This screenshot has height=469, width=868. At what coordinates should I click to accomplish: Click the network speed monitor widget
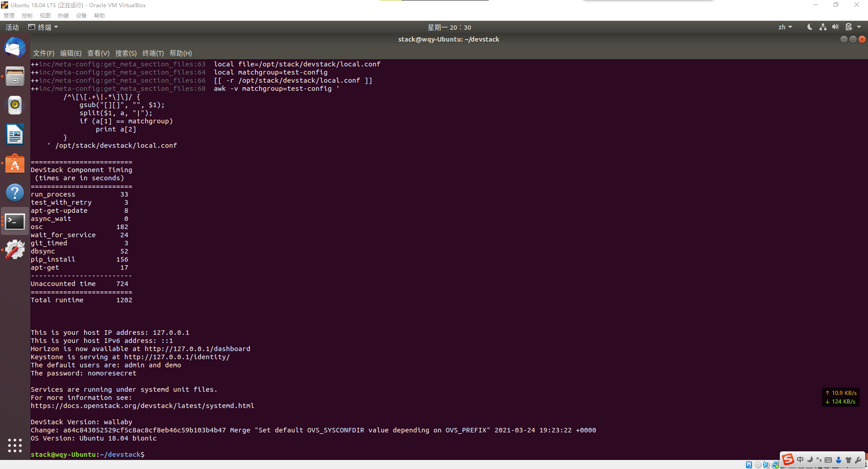(840, 397)
